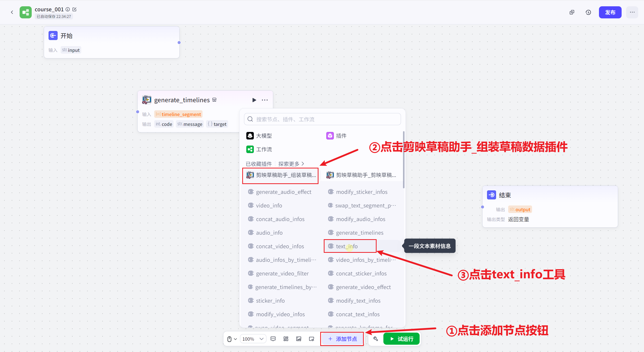Click the 试运行 test run button
Screen dimensions: 644x352
(x=401, y=339)
